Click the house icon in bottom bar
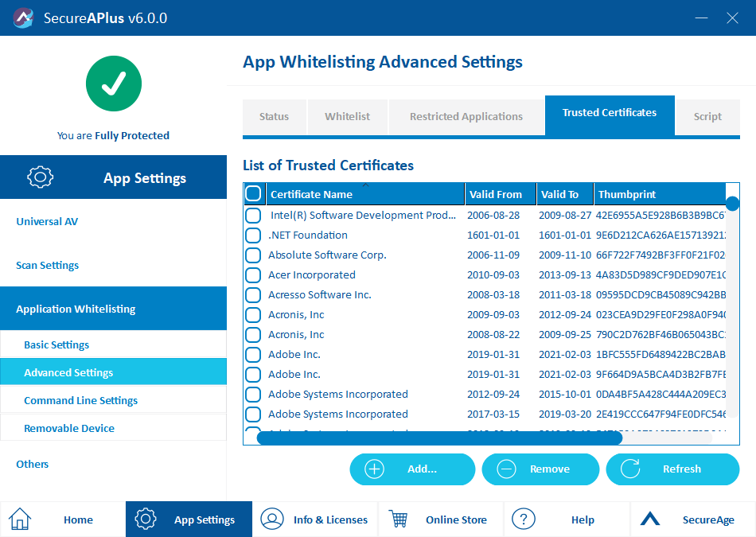The height and width of the screenshot is (537, 756). [20, 519]
